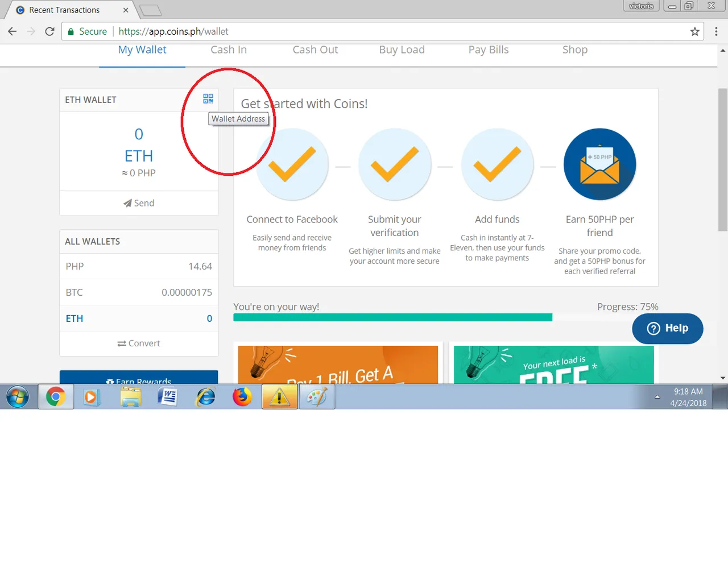Open the Pay Bills tab
The height and width of the screenshot is (567, 728).
click(489, 50)
